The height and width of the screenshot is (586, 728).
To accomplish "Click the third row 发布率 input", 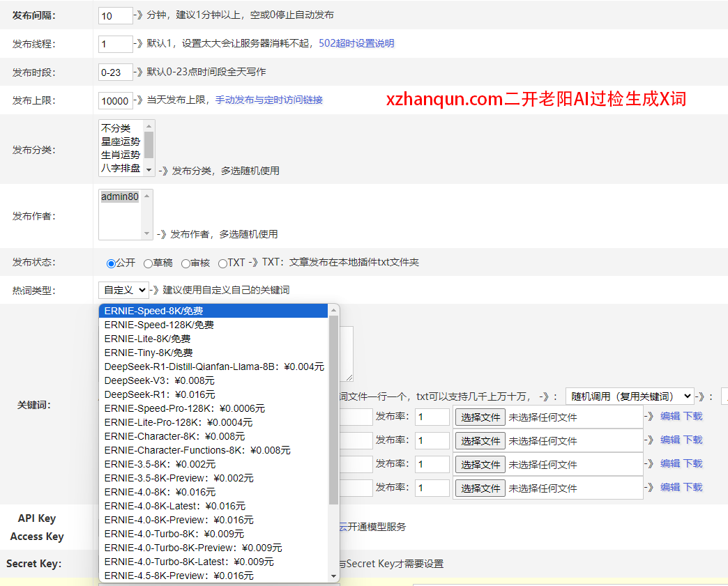I will coord(432,465).
